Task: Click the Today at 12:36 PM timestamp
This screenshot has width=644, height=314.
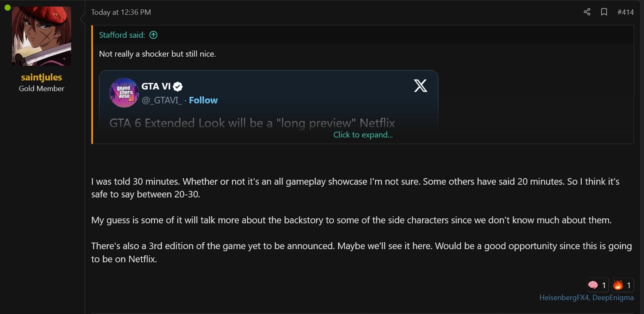Action: 121,12
